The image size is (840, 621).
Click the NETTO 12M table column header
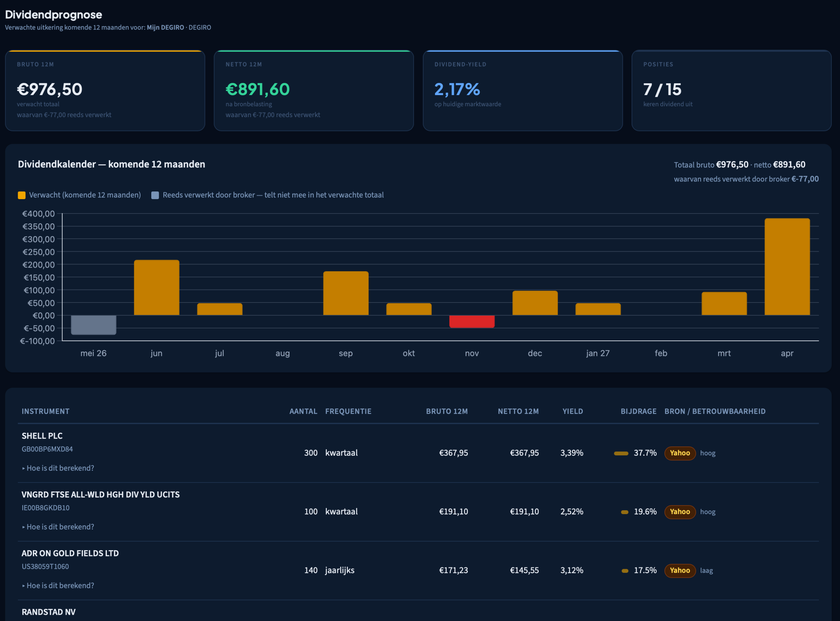tap(518, 411)
